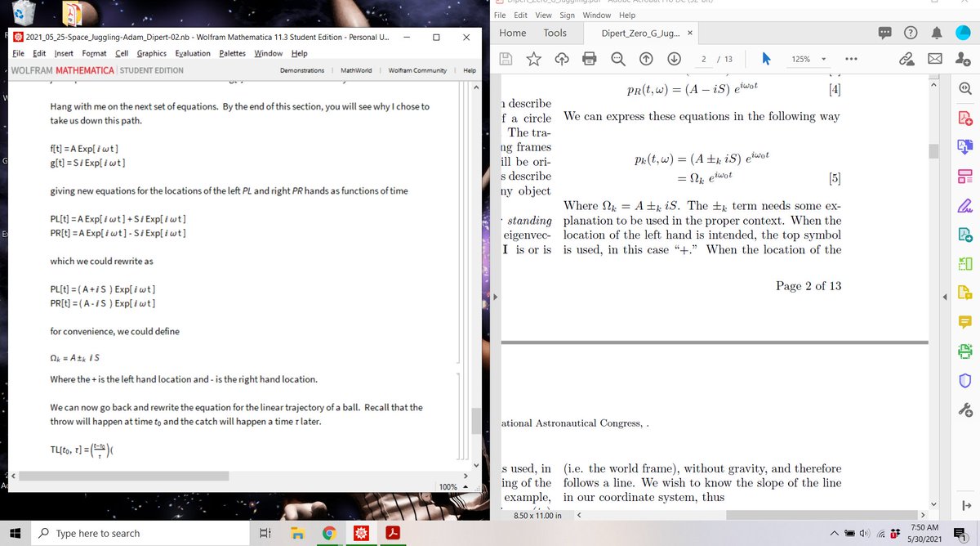Send PDF by email with envelope icon
The image size is (980, 546).
(x=933, y=59)
